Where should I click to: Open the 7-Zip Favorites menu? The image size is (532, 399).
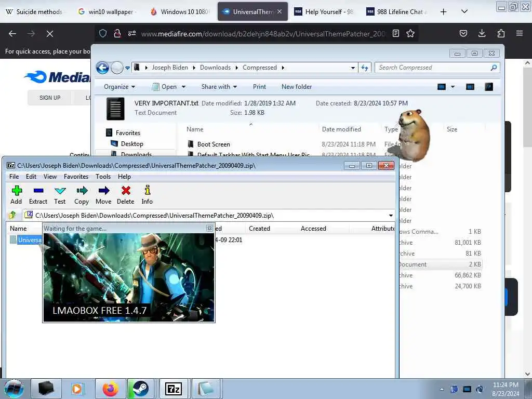(x=76, y=177)
